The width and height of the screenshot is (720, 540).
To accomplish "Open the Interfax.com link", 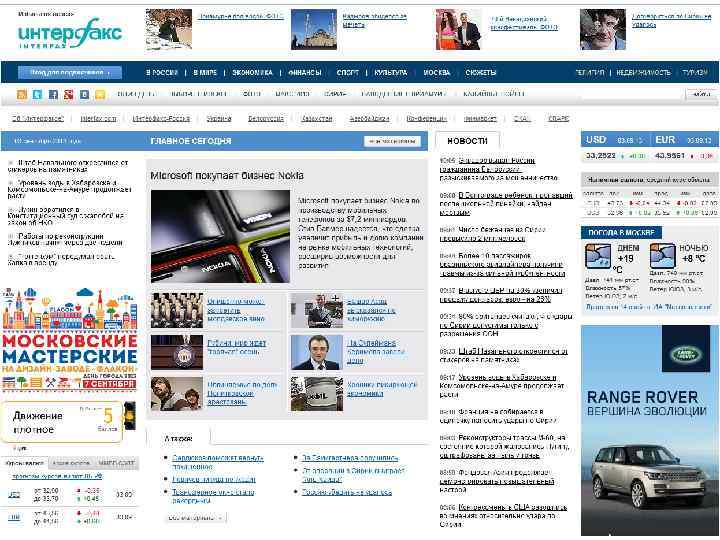I will pos(98,118).
